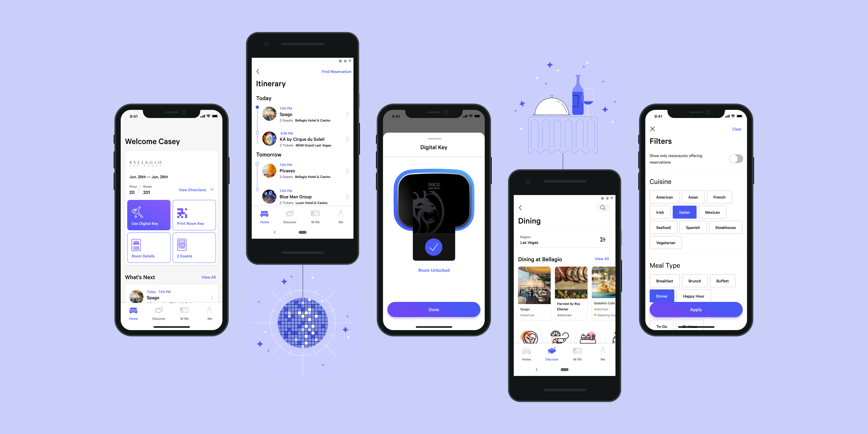
Task: Tap the Apply button in Filters screen
Action: (696, 309)
